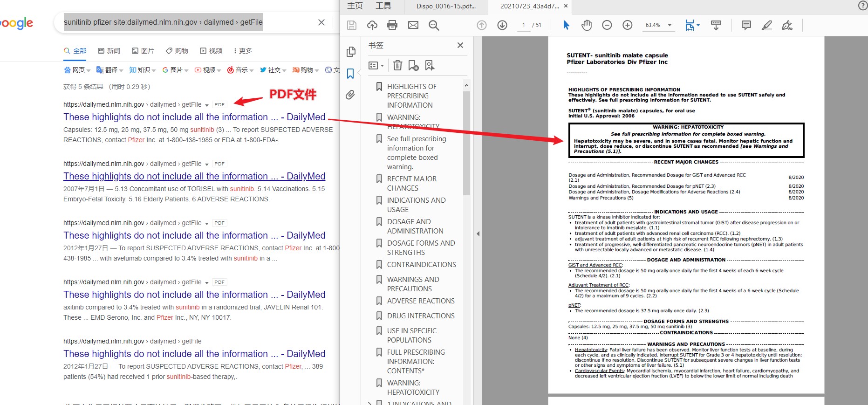The height and width of the screenshot is (405, 868).
Task: Select the arrow selection tool
Action: [x=566, y=25]
